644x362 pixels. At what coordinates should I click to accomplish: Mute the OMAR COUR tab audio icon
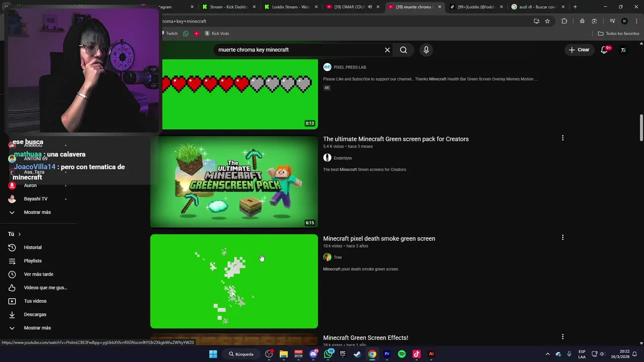click(370, 7)
